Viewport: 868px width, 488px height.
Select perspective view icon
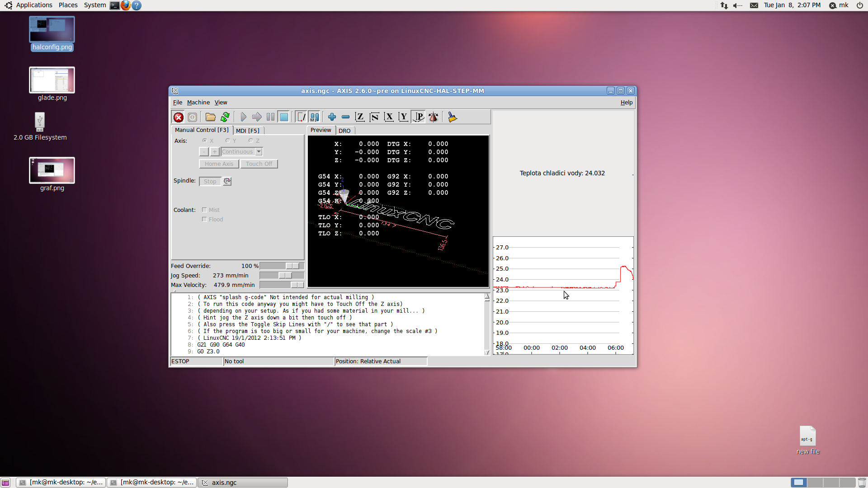[x=419, y=117]
